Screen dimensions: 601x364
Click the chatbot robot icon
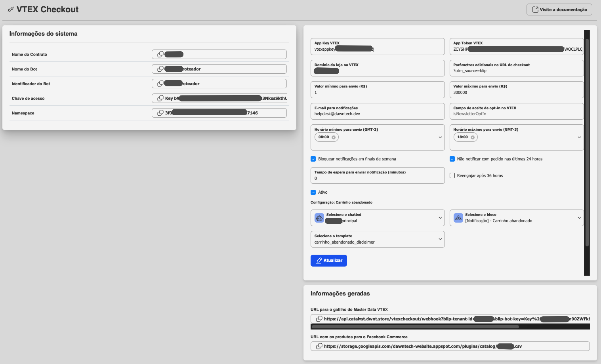(319, 218)
